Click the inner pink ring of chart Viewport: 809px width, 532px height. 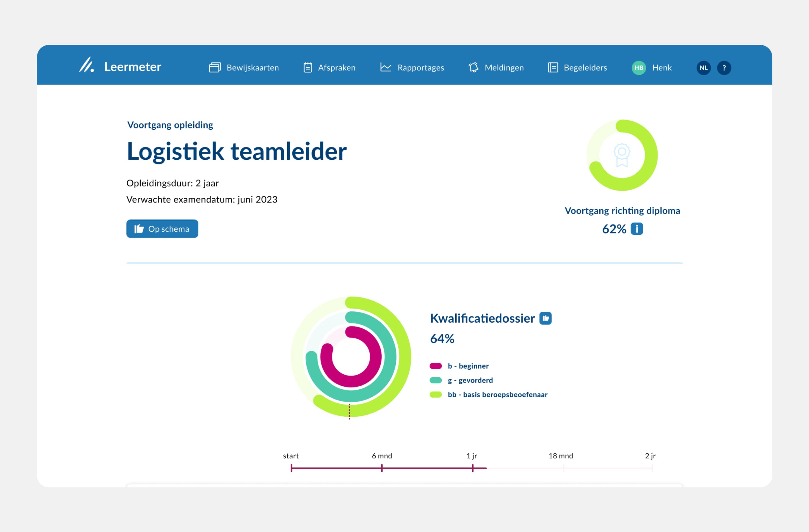[376, 357]
